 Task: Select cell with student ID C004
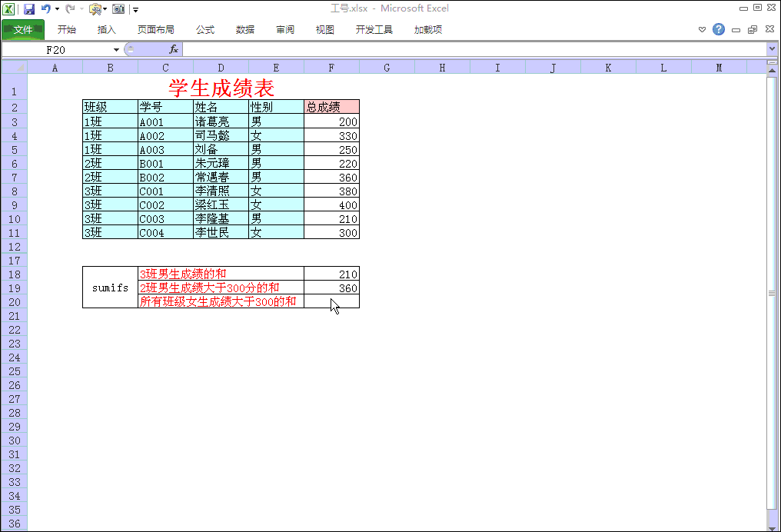tap(165, 232)
